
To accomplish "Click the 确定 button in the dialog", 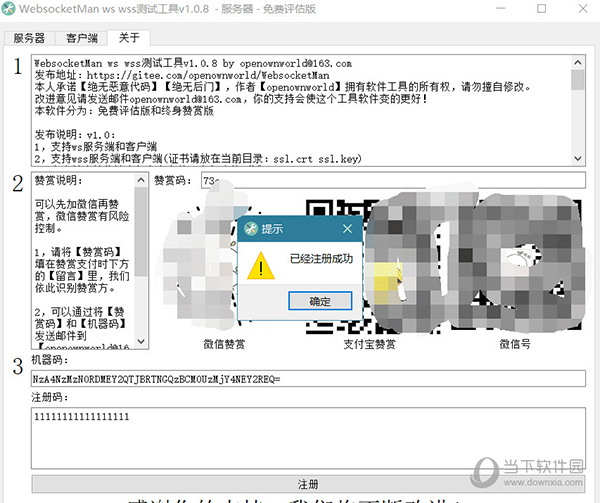I will [x=320, y=301].
